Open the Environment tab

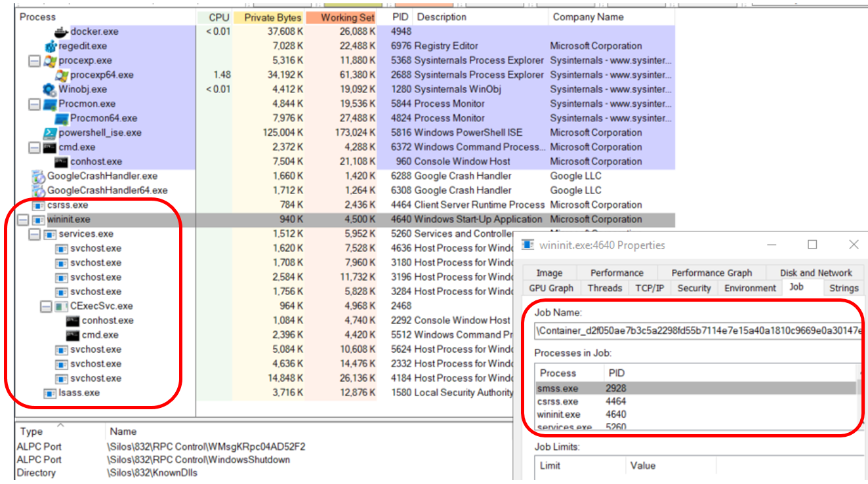click(x=750, y=287)
